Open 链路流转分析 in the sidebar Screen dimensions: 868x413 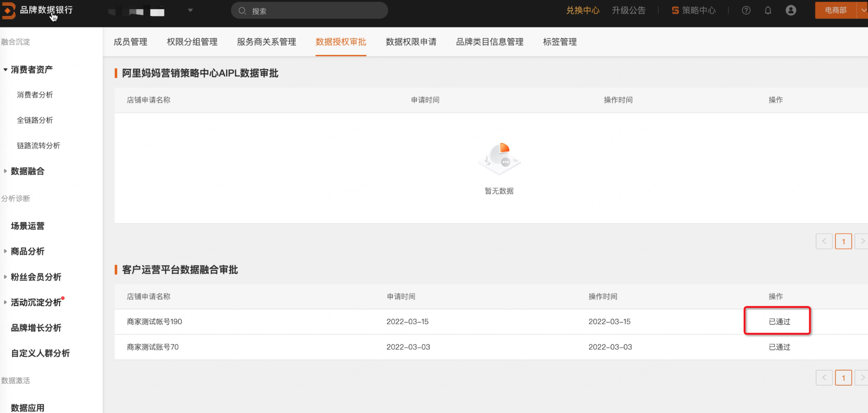coord(39,146)
